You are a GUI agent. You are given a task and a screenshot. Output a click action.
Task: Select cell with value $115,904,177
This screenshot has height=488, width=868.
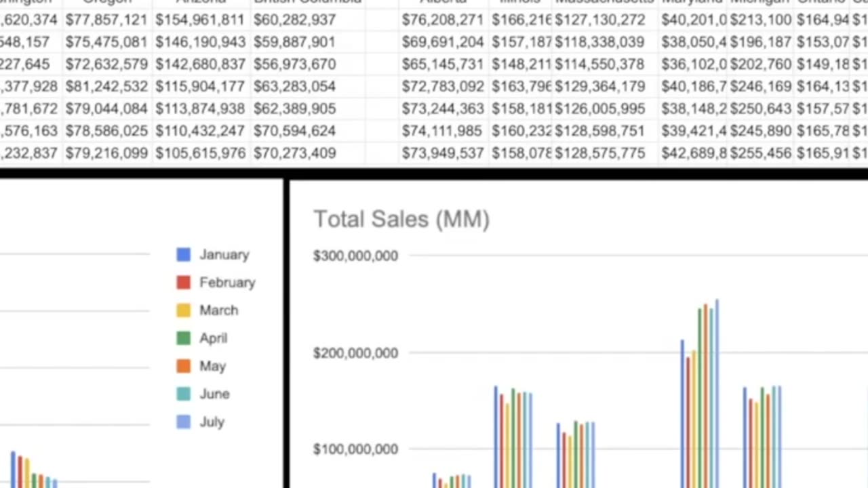pos(200,87)
